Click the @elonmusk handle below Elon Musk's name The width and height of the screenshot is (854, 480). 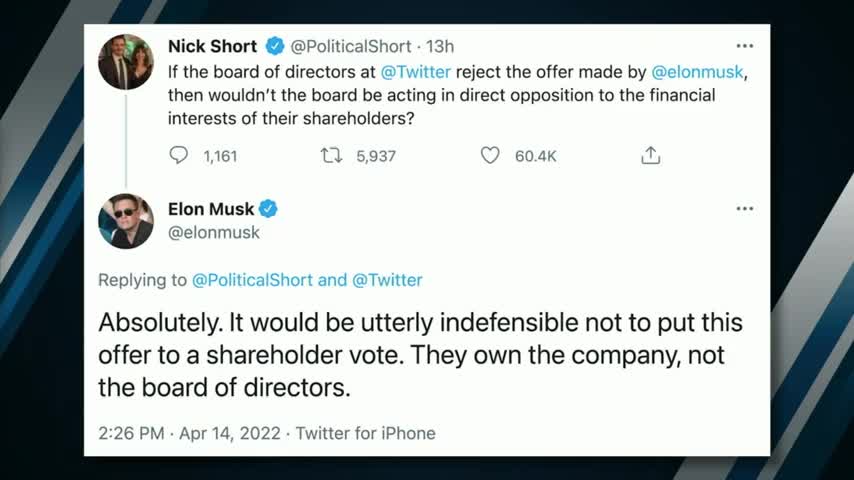click(x=214, y=232)
